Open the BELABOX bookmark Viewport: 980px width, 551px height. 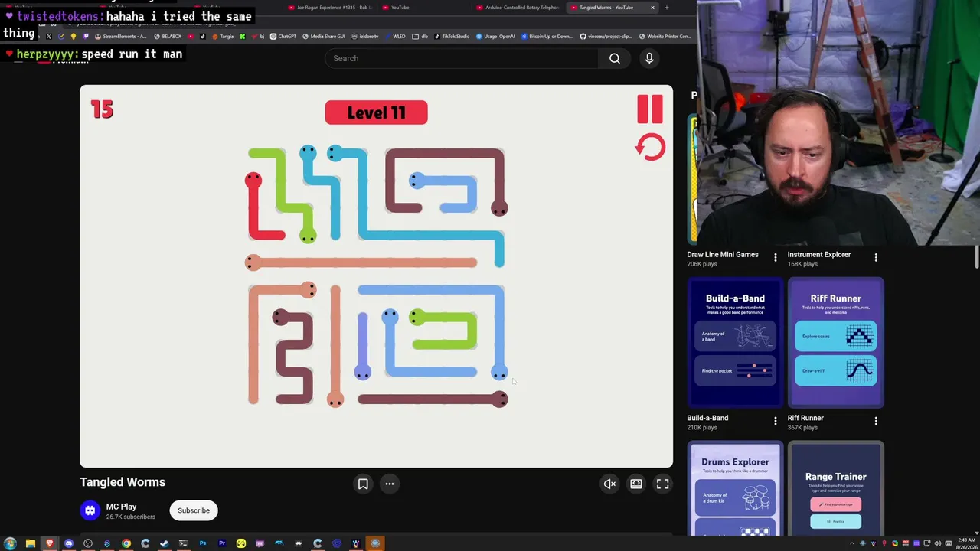pyautogui.click(x=168, y=36)
